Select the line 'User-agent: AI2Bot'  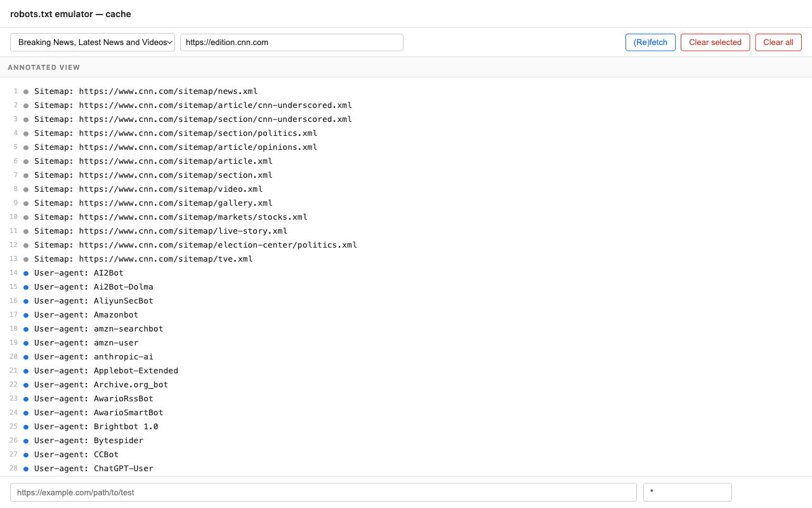point(79,273)
